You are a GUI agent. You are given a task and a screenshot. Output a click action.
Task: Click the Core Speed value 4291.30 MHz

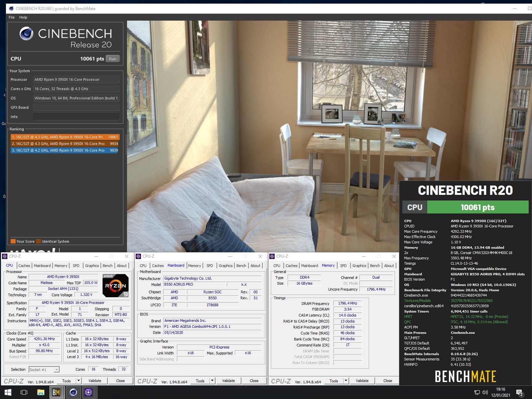click(x=44, y=339)
